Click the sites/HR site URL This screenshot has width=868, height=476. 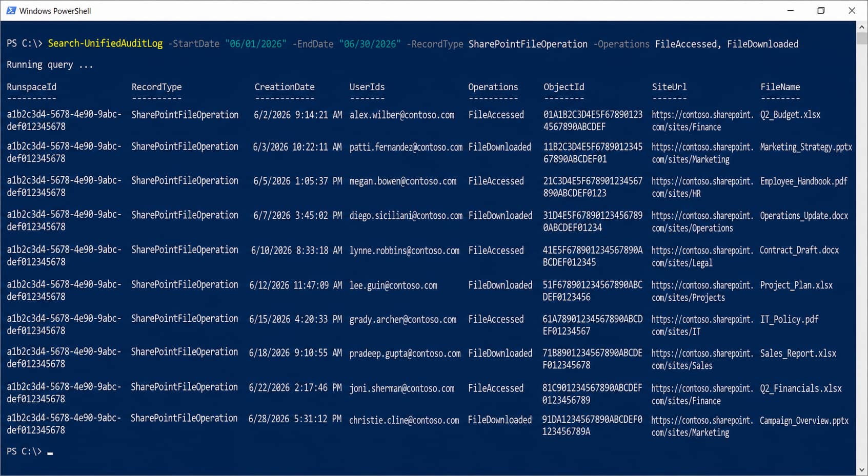click(x=703, y=188)
